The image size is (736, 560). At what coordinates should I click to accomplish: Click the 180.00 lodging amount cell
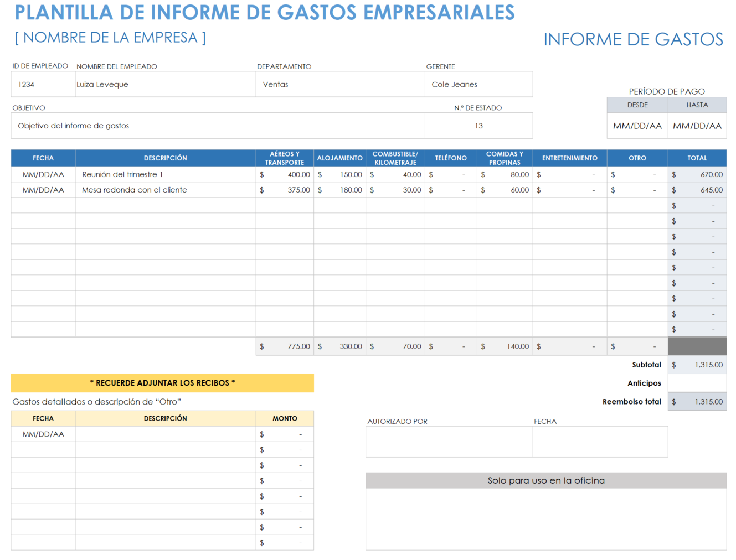point(340,190)
